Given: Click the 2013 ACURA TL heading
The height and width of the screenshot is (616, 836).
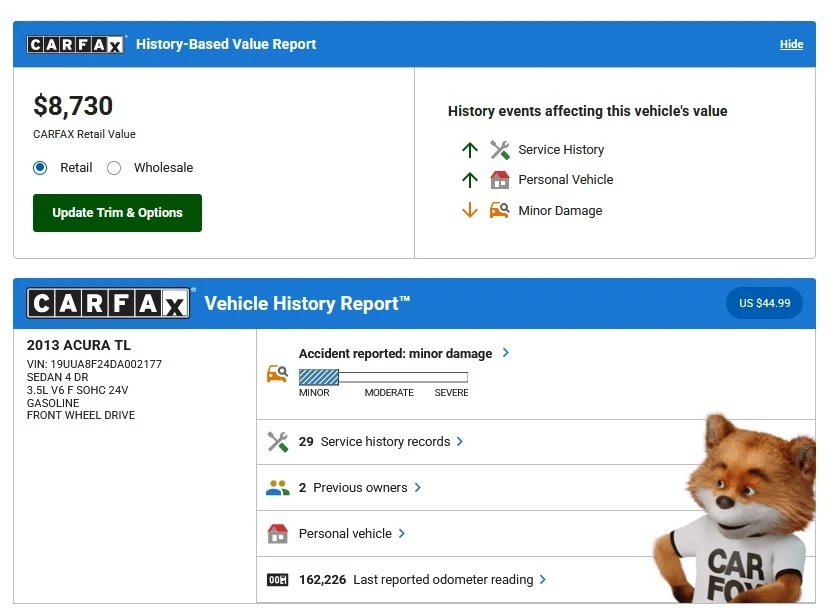Looking at the screenshot, I should pyautogui.click(x=79, y=345).
